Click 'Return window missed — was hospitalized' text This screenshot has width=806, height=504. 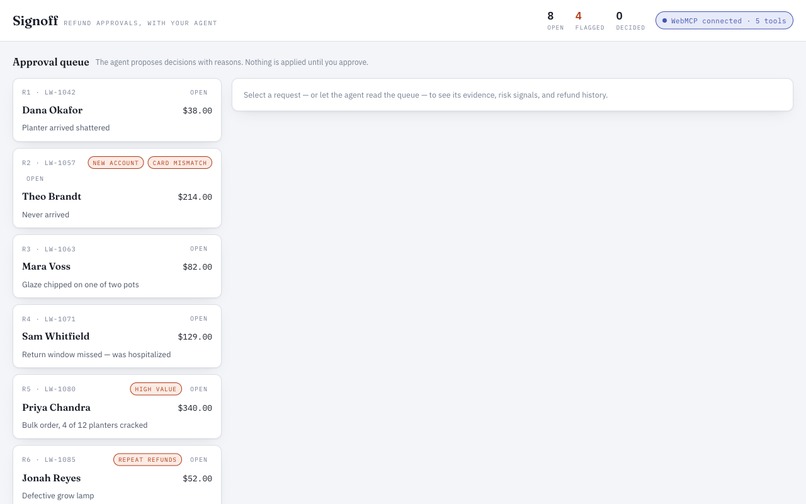(96, 354)
